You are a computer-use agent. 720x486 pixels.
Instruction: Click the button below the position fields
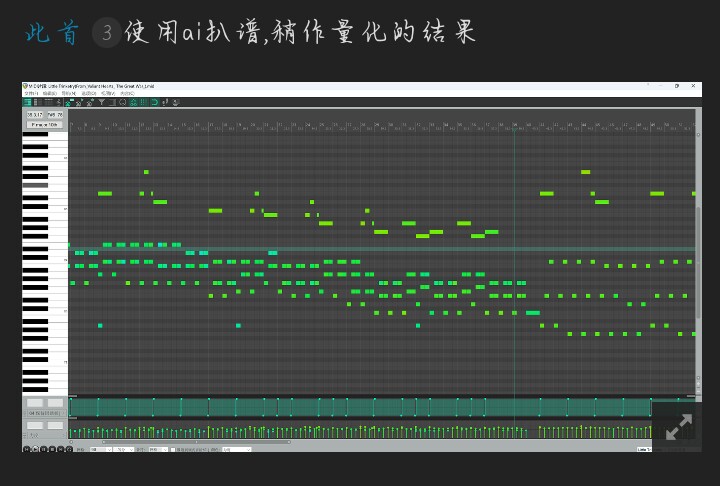coord(45,124)
